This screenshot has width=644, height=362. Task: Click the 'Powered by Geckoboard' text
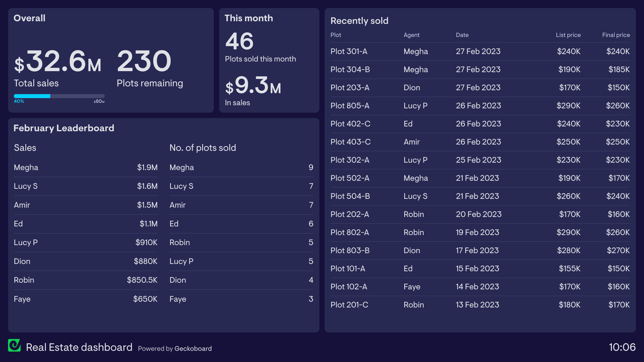point(175,348)
